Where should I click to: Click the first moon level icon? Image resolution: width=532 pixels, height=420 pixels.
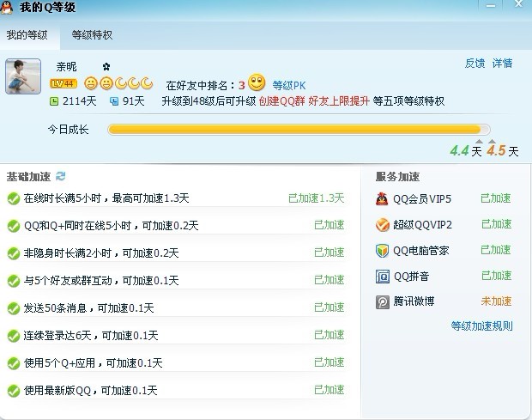tap(120, 82)
